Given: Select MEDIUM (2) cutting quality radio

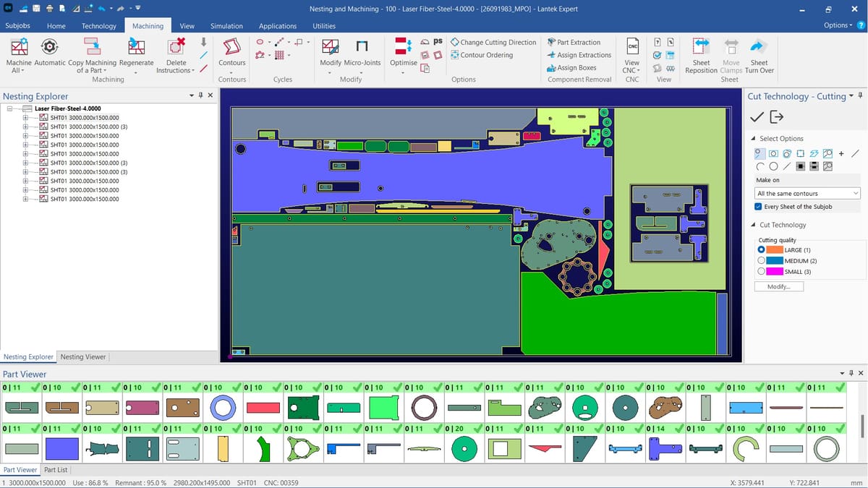Looking at the screenshot, I should 761,260.
